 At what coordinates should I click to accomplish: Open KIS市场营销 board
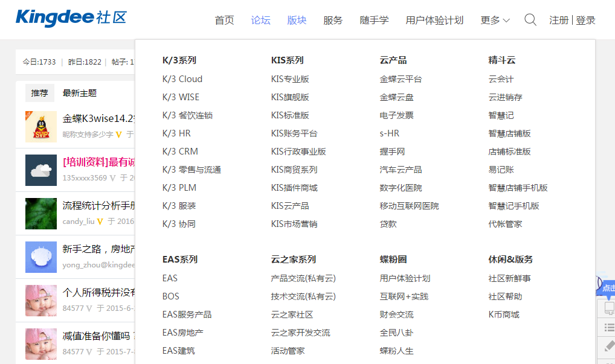tap(294, 224)
